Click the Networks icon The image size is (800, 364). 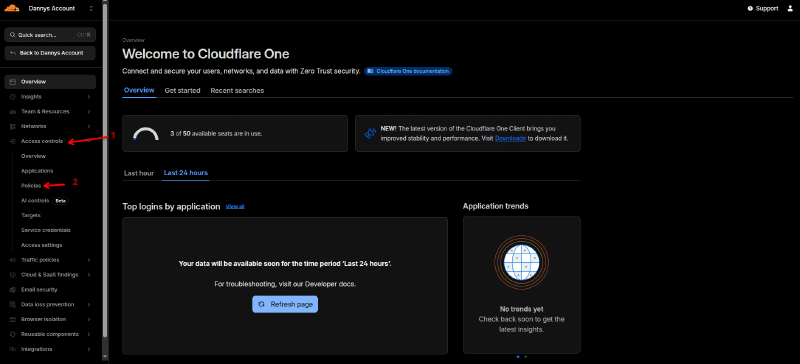coord(13,126)
